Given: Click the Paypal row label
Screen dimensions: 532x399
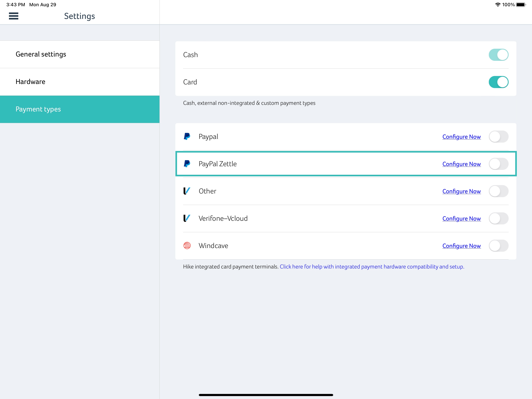Looking at the screenshot, I should (x=208, y=137).
